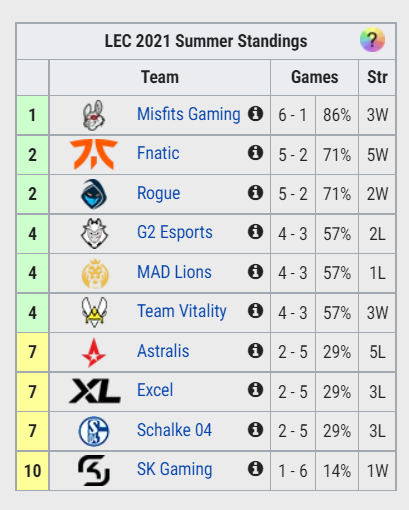The height and width of the screenshot is (510, 409).
Task: Show Team Vitality info icon
Action: [x=255, y=311]
